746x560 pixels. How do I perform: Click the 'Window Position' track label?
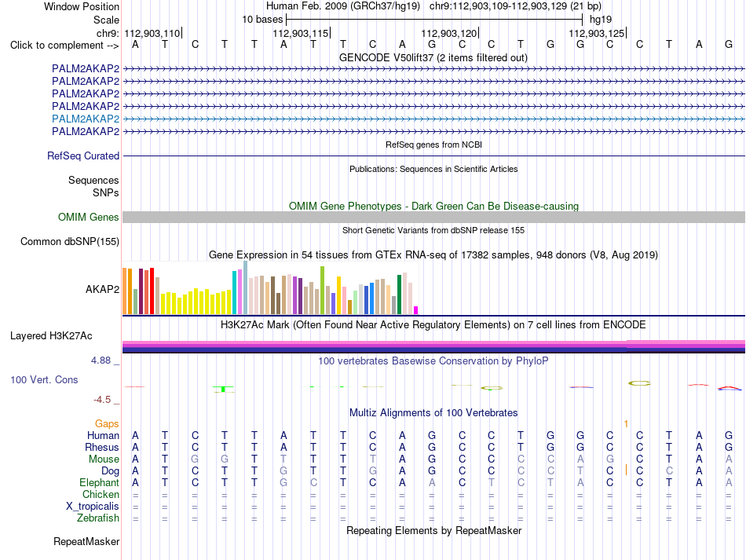click(82, 6)
